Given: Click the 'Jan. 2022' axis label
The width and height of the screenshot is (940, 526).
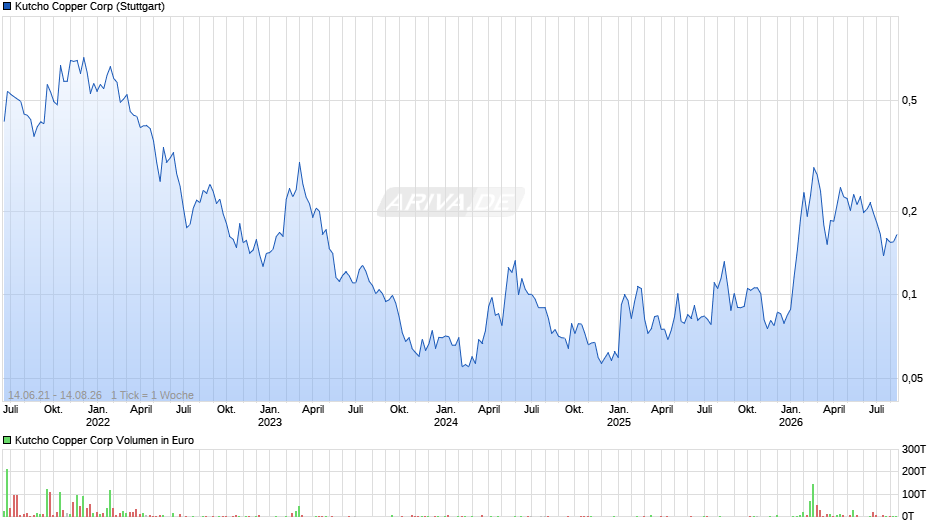Looking at the screenshot, I should pyautogui.click(x=98, y=416).
